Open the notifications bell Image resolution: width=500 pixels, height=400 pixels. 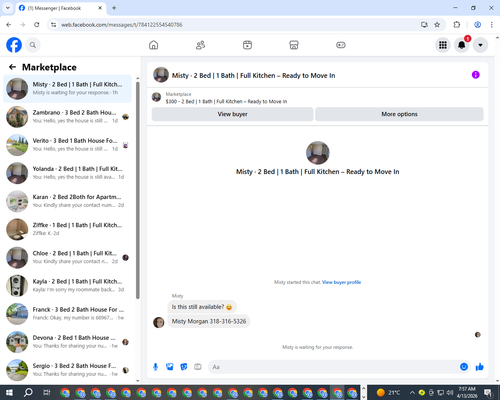462,45
